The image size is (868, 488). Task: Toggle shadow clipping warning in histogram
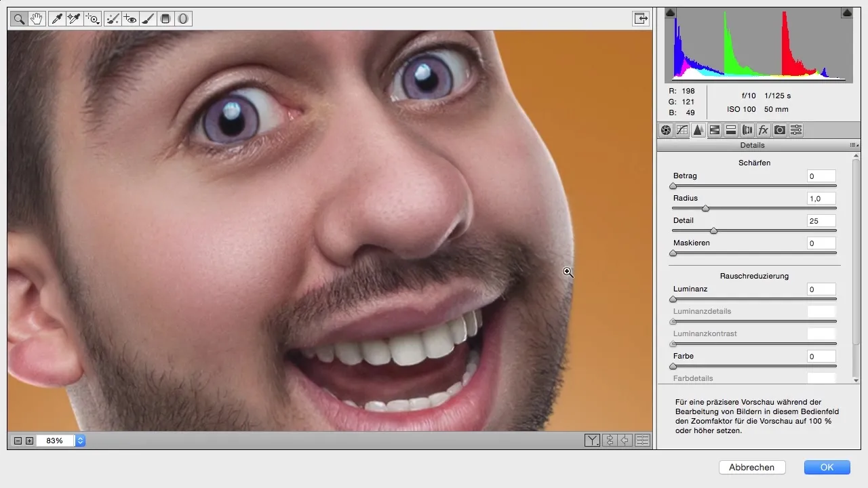pyautogui.click(x=670, y=13)
